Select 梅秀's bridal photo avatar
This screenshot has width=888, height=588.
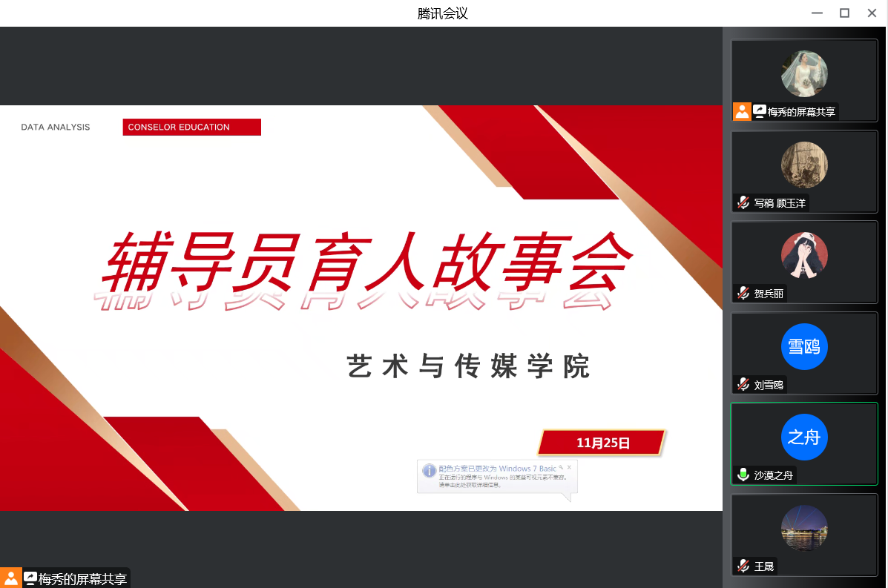pyautogui.click(x=804, y=74)
